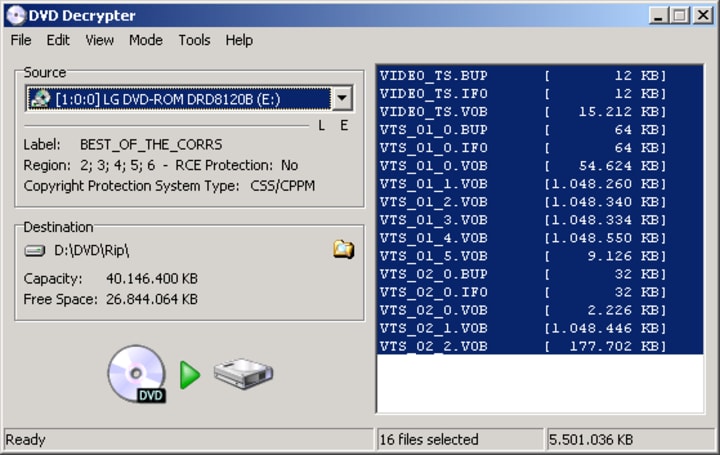
Task: Select VTS_01_0.VOB in the file list
Action: click(540, 166)
